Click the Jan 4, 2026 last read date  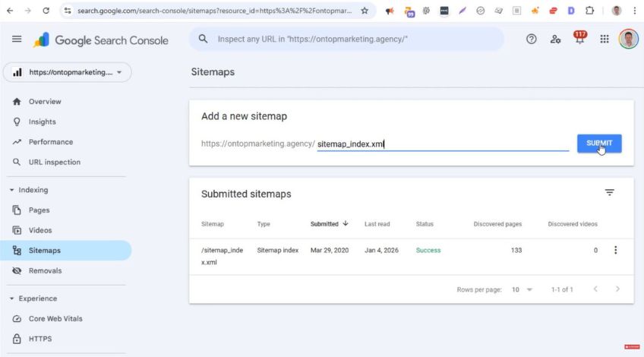click(381, 250)
